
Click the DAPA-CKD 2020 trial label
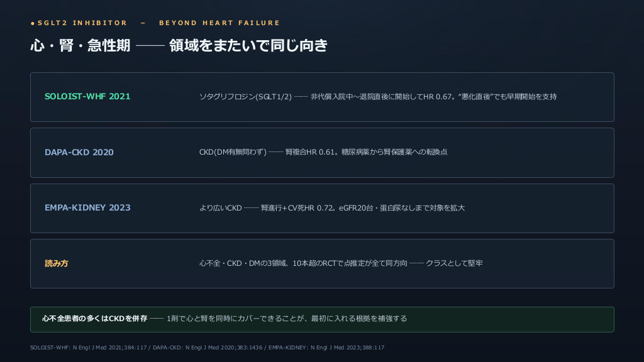(79, 152)
